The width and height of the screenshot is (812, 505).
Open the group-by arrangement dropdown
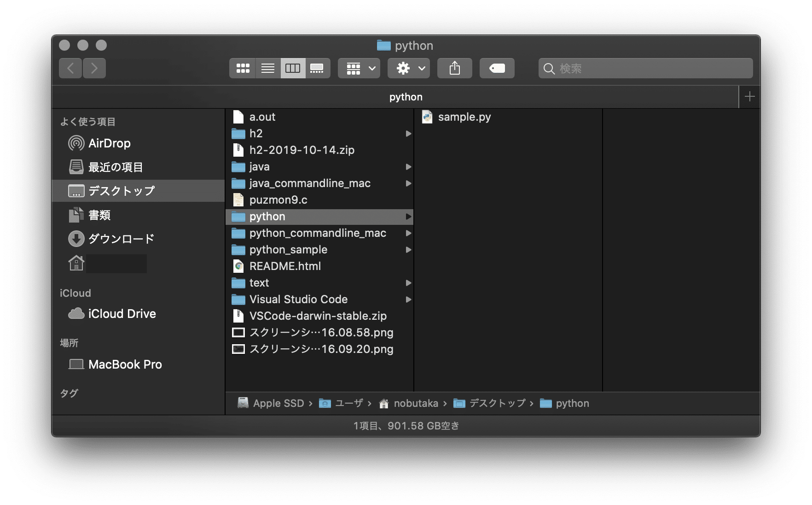tap(359, 69)
